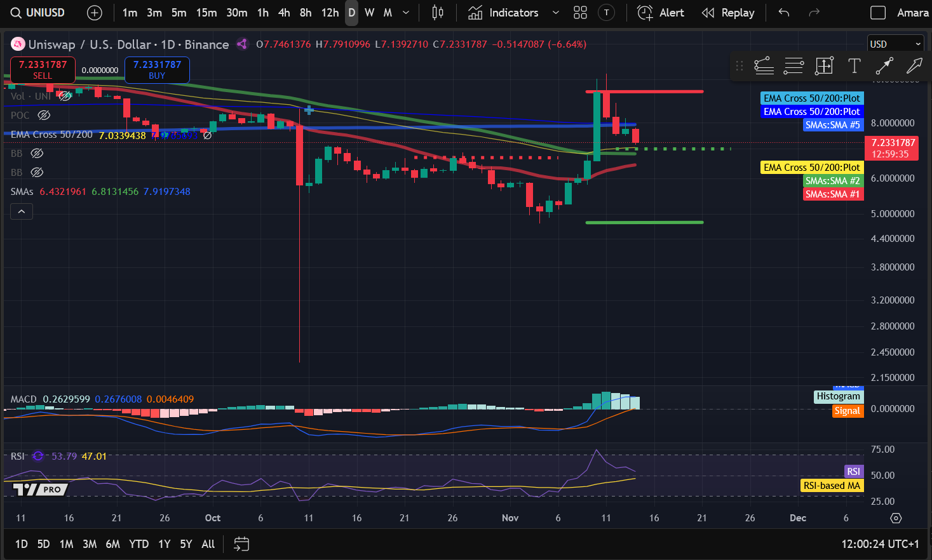Unhide the BB indicator directly above SMAs
Viewport: 932px width, 560px height.
pos(37,173)
